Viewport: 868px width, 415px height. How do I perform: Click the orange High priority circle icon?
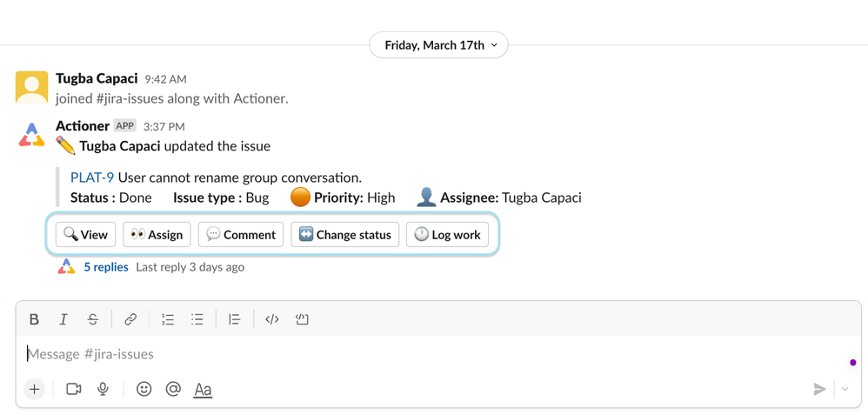(300, 197)
